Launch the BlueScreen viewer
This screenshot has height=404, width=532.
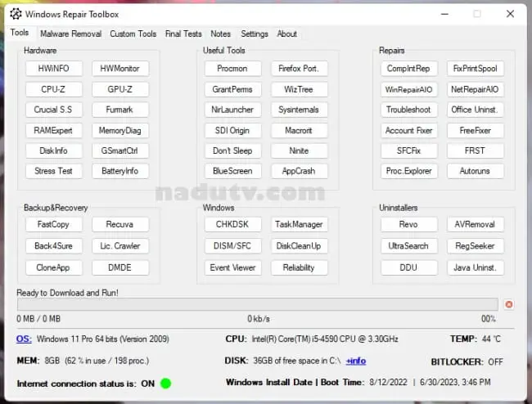[x=232, y=171]
